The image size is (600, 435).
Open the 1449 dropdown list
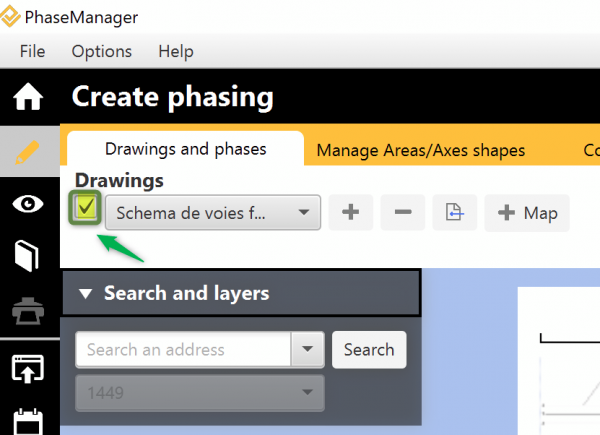coord(198,393)
